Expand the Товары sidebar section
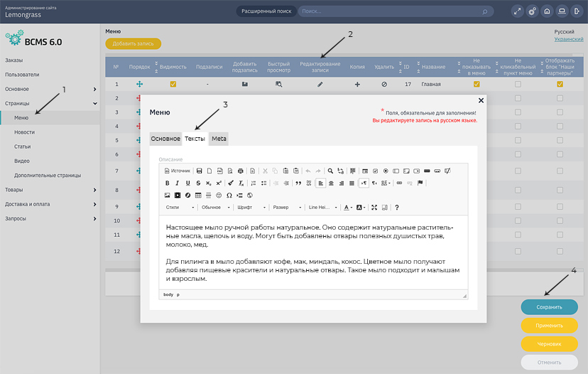This screenshot has width=588, height=374. (x=94, y=190)
